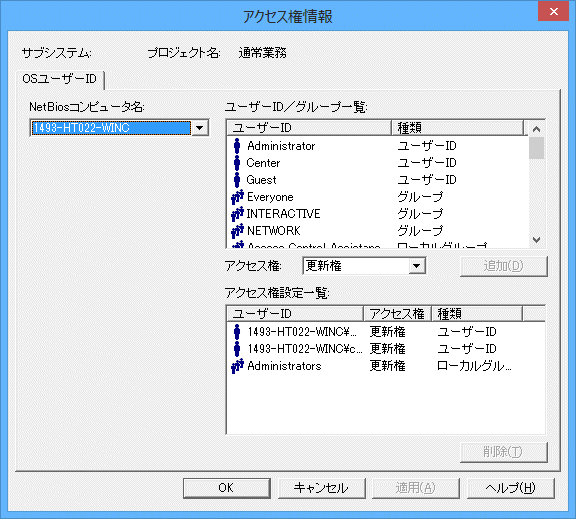This screenshot has width=576, height=519.
Task: Click the Everyone group icon
Action: (x=237, y=197)
